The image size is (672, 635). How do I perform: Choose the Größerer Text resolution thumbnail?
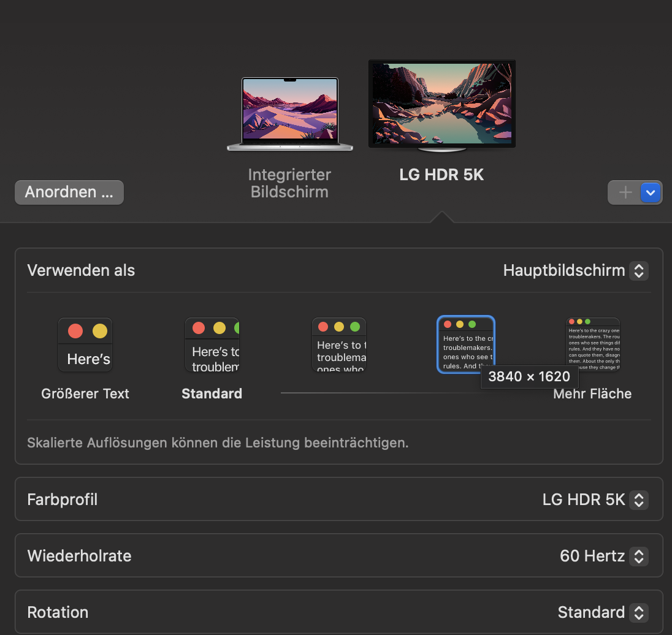click(85, 344)
